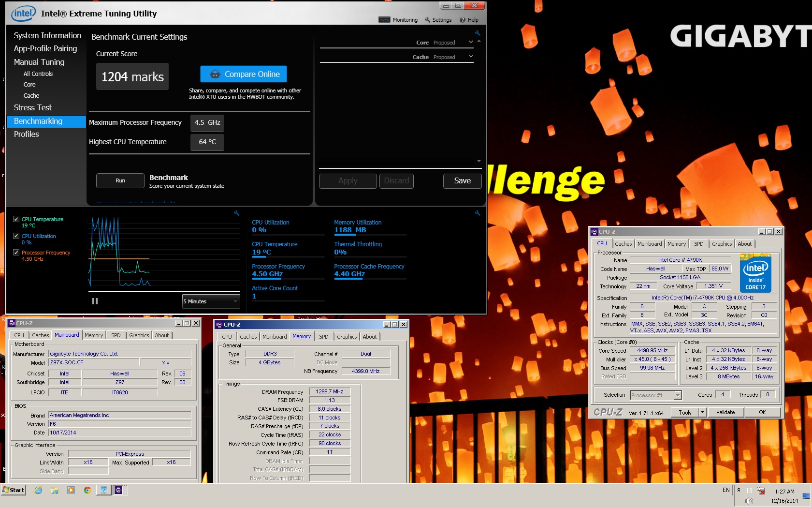Click wrench icon above the monitoring graph
This screenshot has height=508, width=812.
(x=236, y=213)
